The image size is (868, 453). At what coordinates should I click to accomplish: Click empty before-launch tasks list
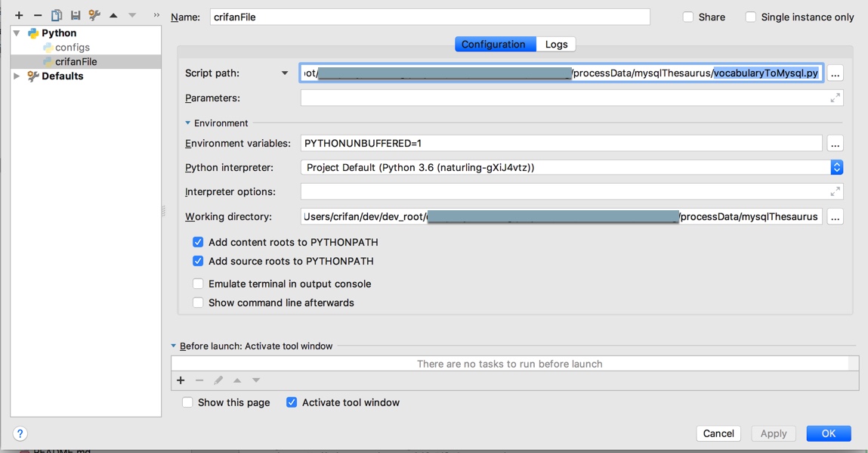[x=510, y=364]
